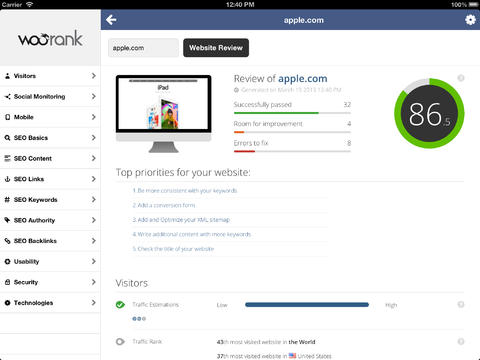
Task: Open priority 4: write additional content
Action: point(192,234)
